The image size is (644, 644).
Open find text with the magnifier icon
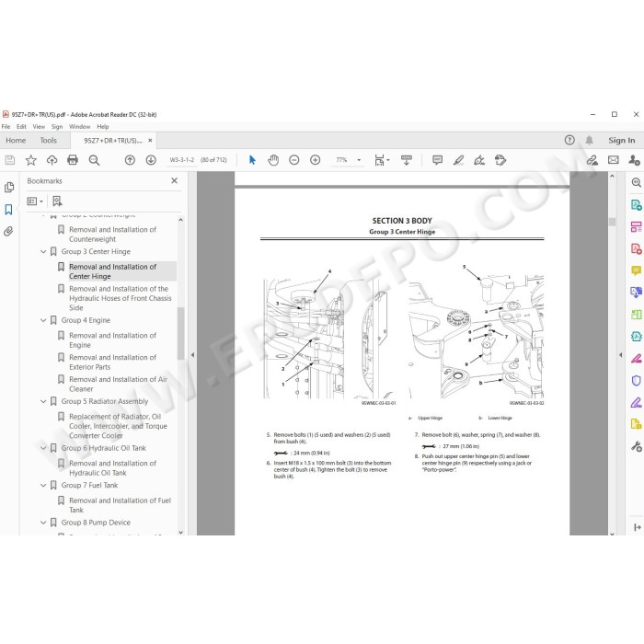(x=94, y=160)
